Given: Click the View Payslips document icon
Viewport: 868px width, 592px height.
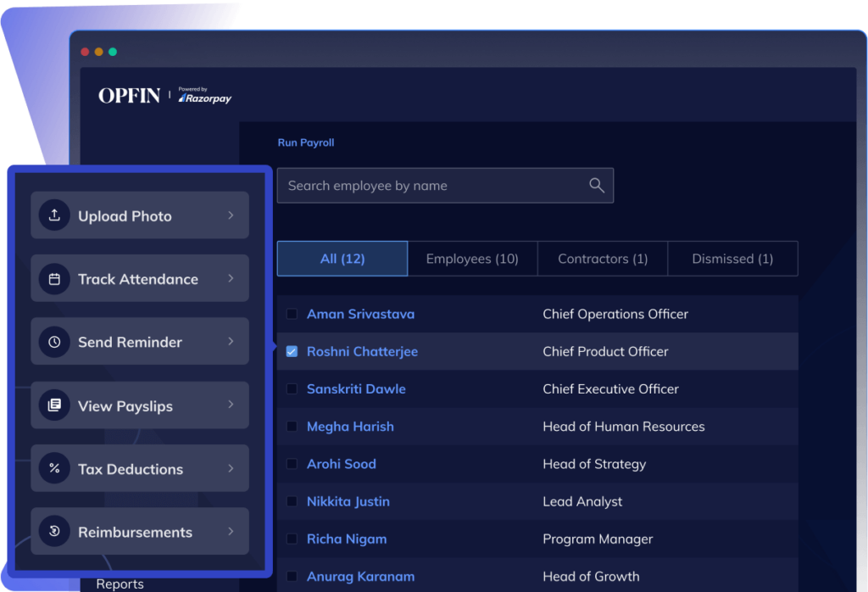Looking at the screenshot, I should pyautogui.click(x=54, y=405).
